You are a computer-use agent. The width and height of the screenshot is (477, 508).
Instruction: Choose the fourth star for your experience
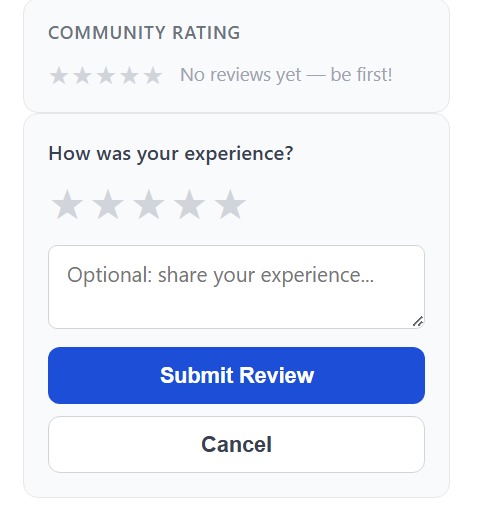(189, 204)
